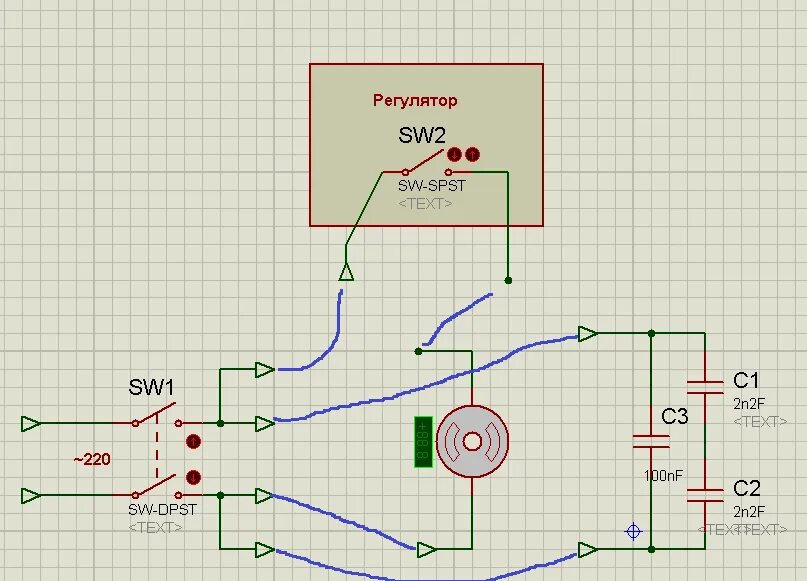Click the <TEXT> placeholder under C1
This screenshot has height=581, width=807.
click(760, 422)
